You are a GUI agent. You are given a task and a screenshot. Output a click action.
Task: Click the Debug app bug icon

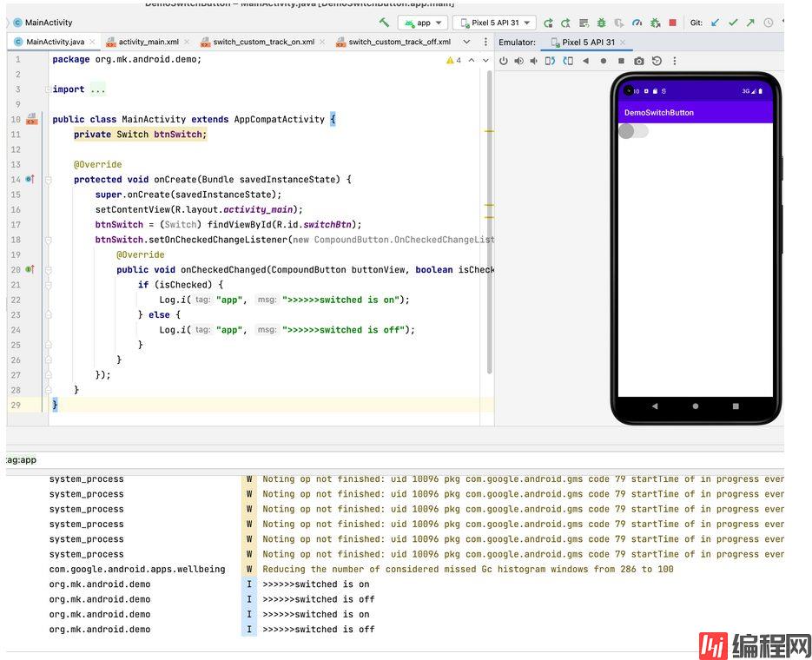coord(601,23)
